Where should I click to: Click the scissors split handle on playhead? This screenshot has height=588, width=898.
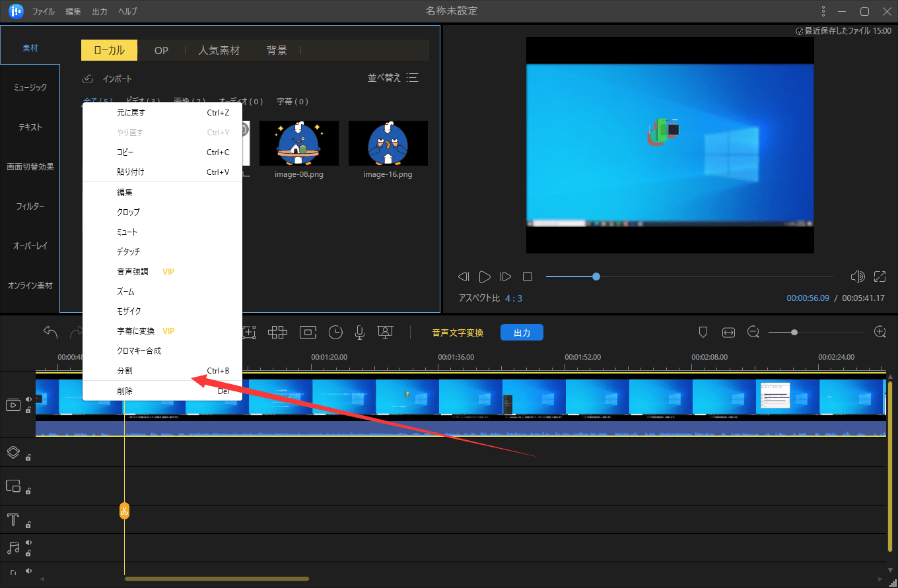click(x=124, y=511)
